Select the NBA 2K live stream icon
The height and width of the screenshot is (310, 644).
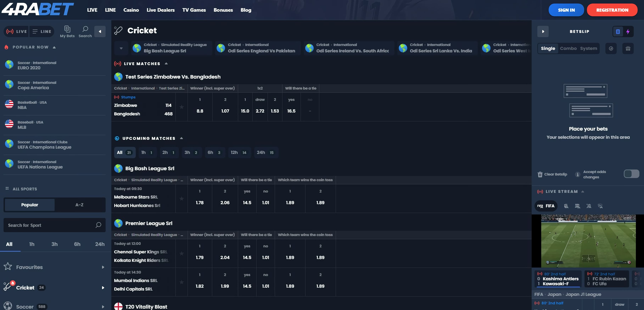[x=577, y=206]
